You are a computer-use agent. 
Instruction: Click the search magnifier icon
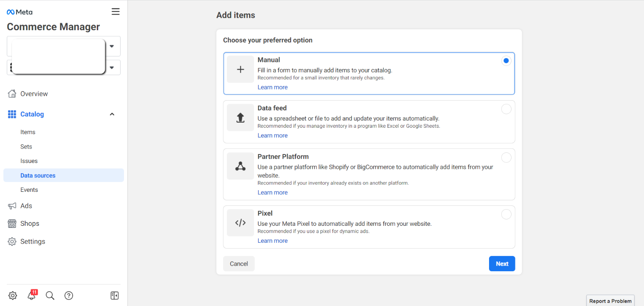(50, 295)
